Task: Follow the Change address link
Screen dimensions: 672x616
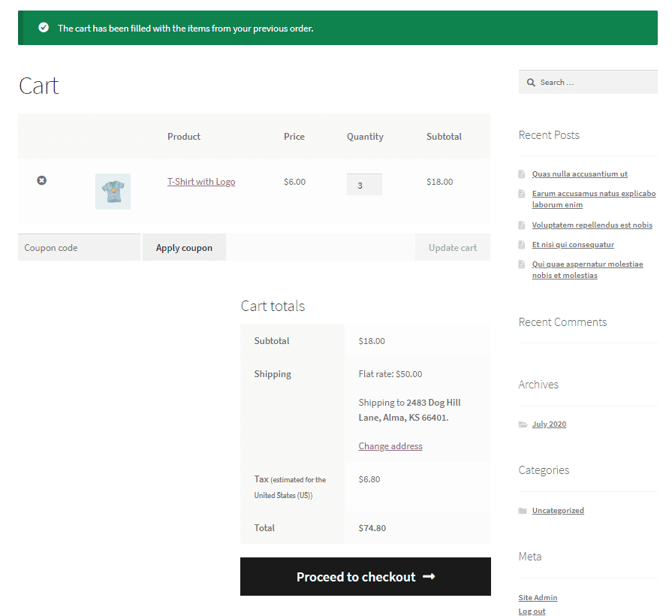Action: tap(390, 446)
